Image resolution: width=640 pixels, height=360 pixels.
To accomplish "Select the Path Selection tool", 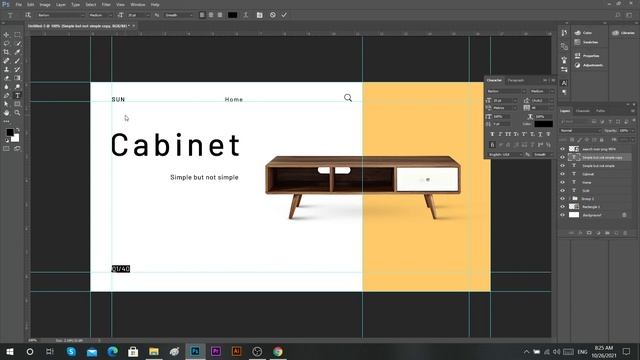I will pyautogui.click(x=6, y=104).
